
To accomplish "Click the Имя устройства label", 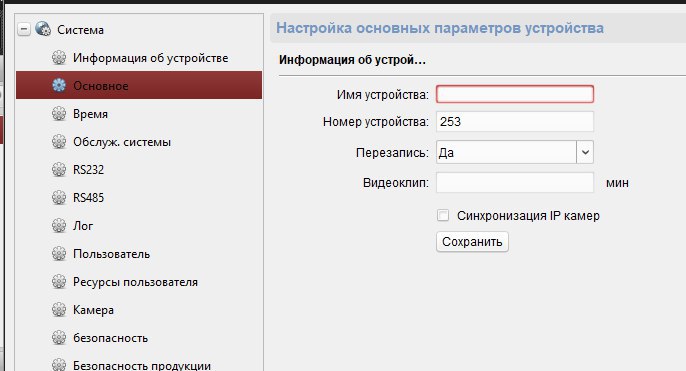I will point(383,94).
